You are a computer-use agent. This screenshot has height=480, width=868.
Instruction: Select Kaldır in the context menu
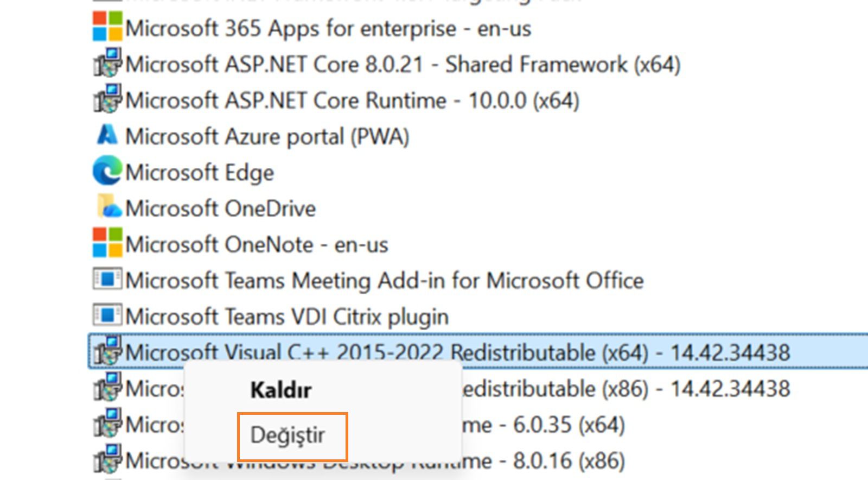point(281,389)
